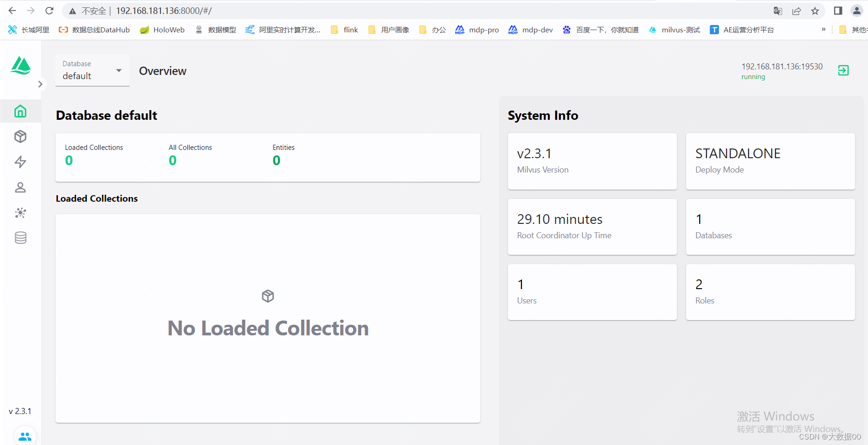
Task: Expand the sidebar using the chevron arrow
Action: pyautogui.click(x=40, y=84)
